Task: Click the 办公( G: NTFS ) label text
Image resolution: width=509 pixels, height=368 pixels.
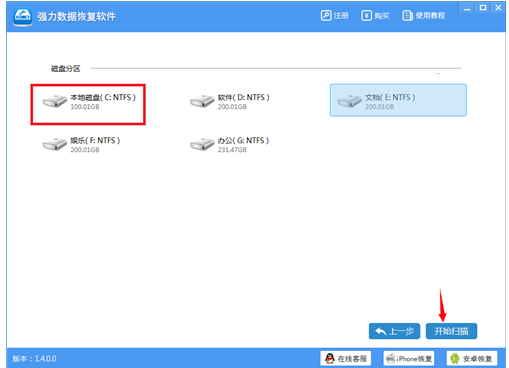Action: click(x=243, y=140)
